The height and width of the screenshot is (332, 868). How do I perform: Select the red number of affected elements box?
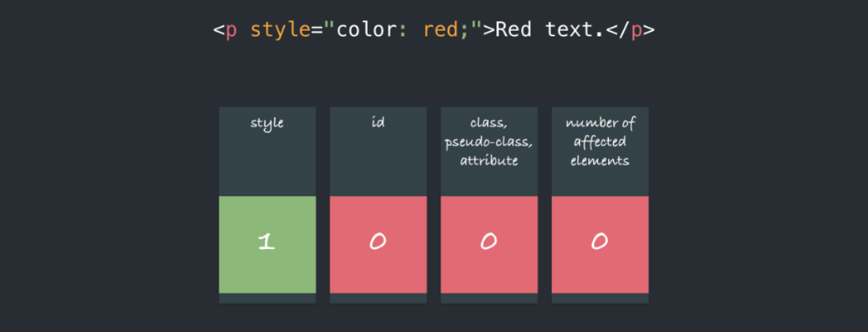(600, 245)
